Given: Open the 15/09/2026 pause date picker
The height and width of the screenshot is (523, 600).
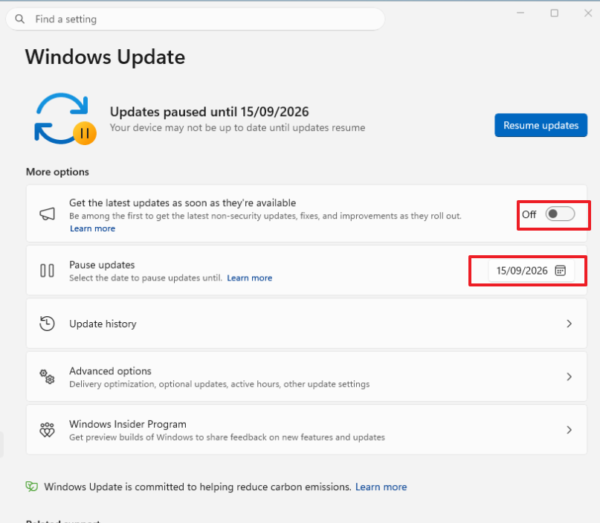Looking at the screenshot, I should 531,270.
